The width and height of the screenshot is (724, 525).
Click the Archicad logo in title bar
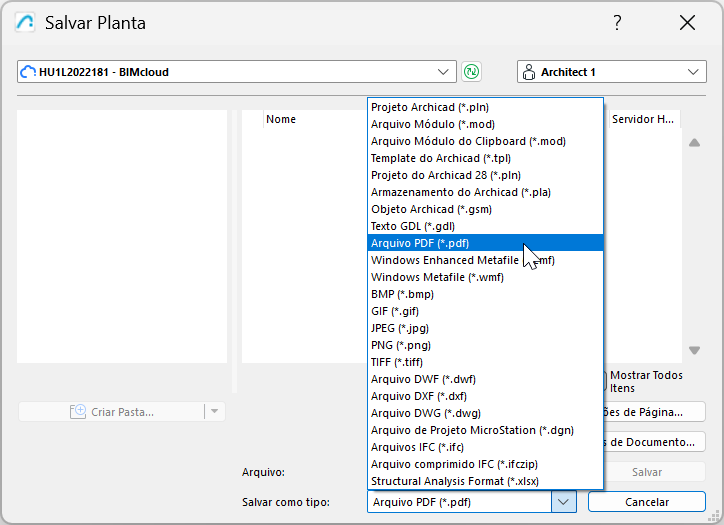click(25, 23)
